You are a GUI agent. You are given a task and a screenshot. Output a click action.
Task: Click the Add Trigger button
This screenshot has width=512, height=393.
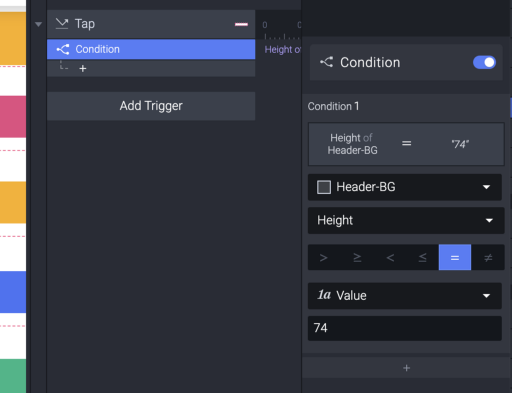coord(151,106)
